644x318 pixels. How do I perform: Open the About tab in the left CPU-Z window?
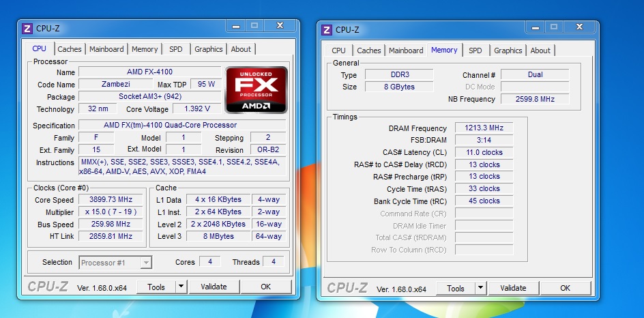click(241, 49)
